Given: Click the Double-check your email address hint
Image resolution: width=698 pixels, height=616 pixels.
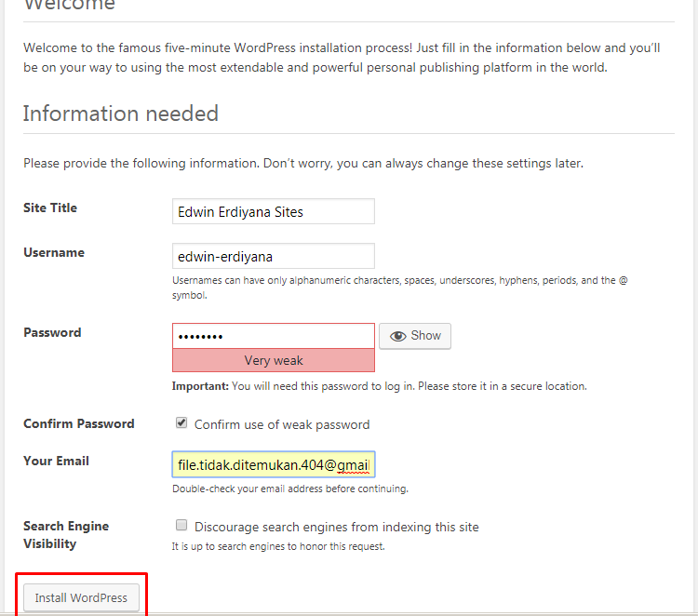Looking at the screenshot, I should [x=290, y=489].
